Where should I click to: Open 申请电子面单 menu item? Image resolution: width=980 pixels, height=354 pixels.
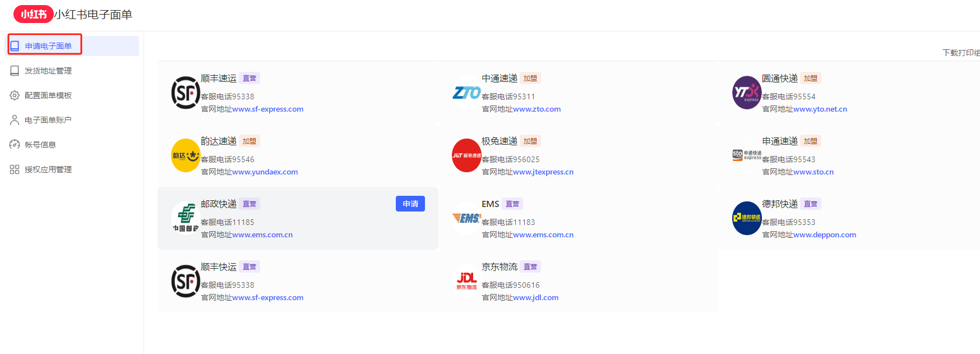(x=73, y=46)
